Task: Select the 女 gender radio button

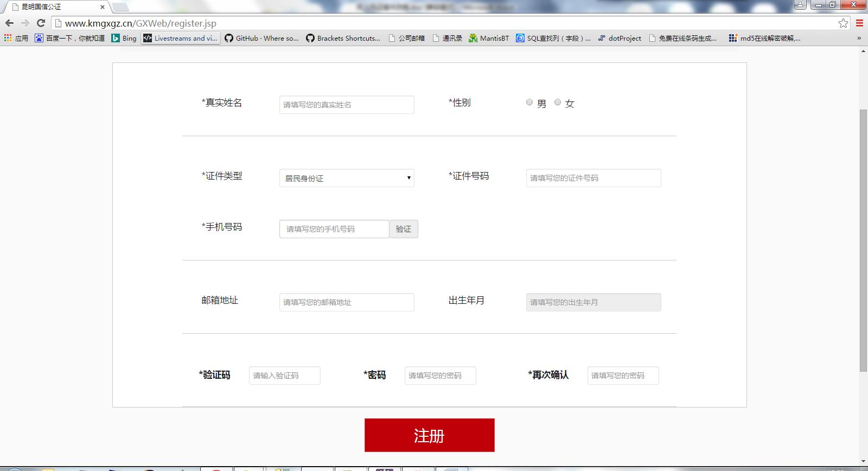Action: coord(558,102)
